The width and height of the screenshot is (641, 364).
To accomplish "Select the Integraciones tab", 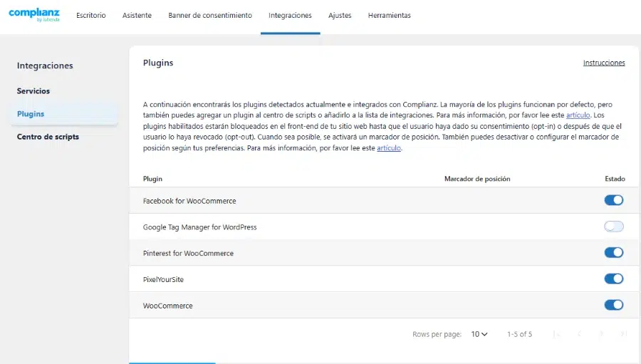I will [x=291, y=15].
